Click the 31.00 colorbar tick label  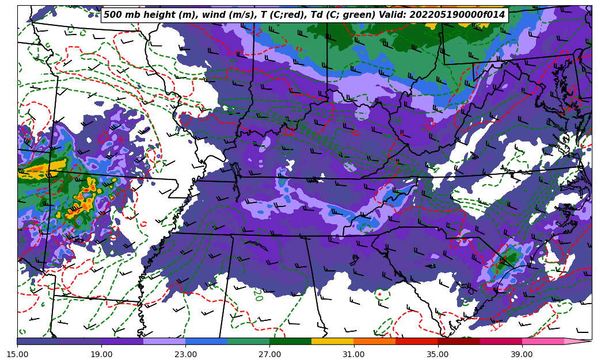[x=353, y=354]
